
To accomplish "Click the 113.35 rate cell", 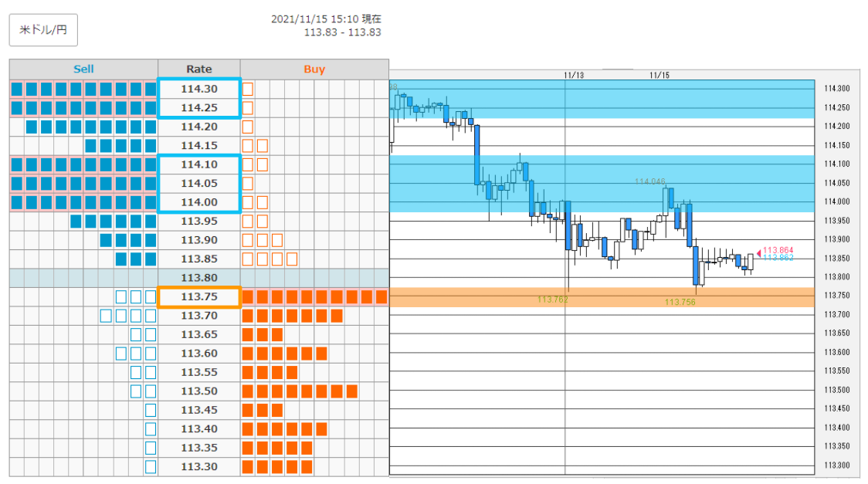I will click(x=199, y=448).
